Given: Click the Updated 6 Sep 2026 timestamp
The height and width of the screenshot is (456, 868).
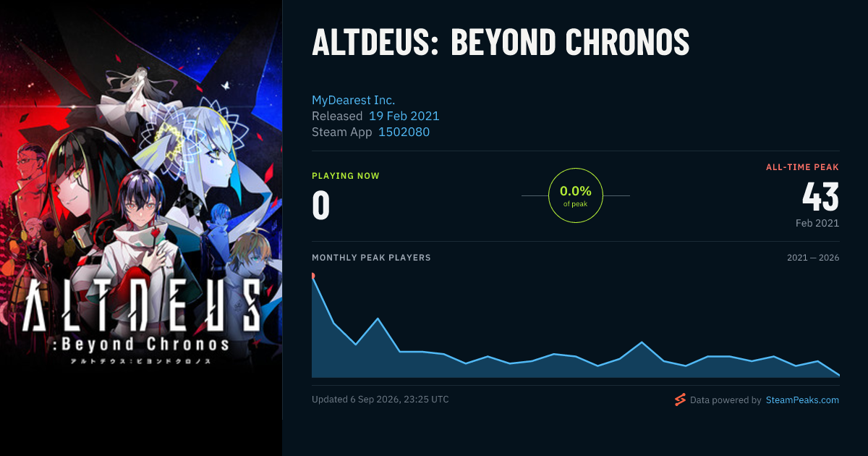Looking at the screenshot, I should pyautogui.click(x=380, y=399).
